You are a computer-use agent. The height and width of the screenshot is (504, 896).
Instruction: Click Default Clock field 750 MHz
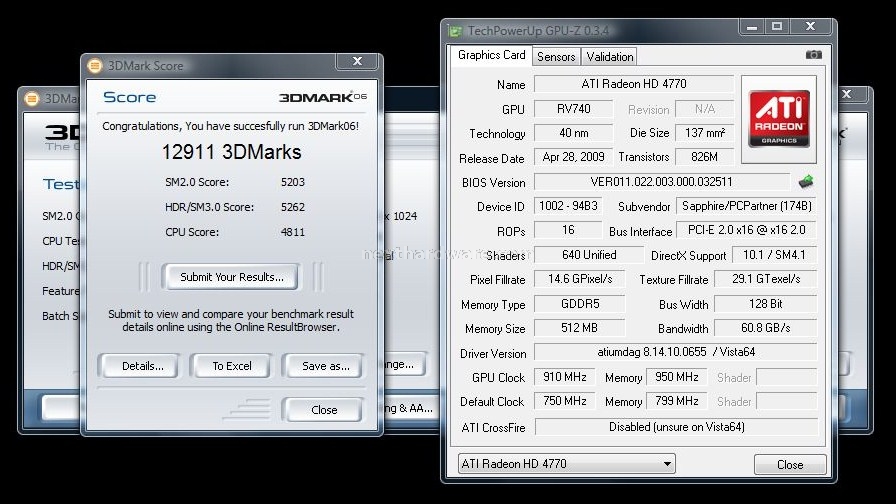[565, 401]
